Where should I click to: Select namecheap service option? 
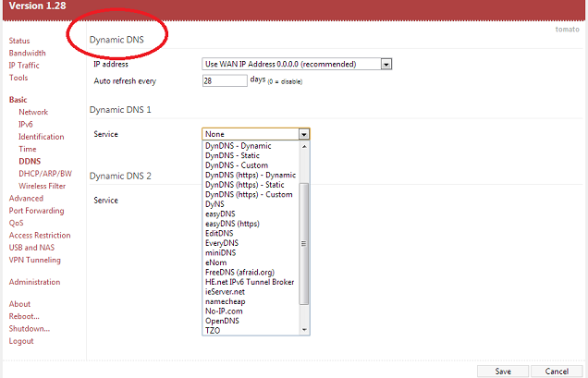(251, 301)
